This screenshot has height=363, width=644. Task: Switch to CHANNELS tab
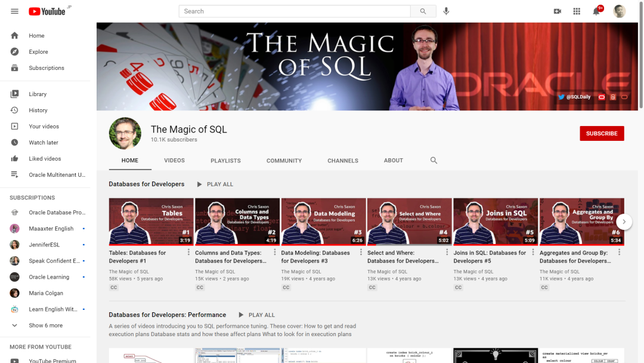coord(342,161)
